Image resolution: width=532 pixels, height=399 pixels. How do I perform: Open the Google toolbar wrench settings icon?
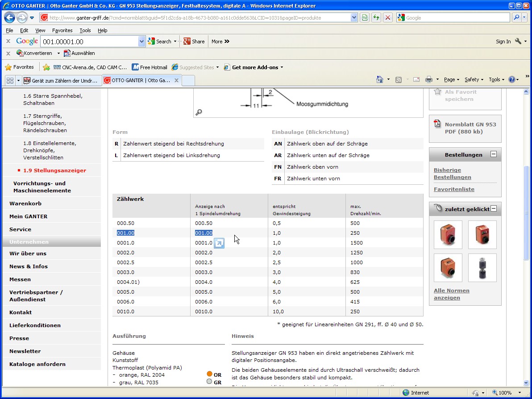point(518,42)
